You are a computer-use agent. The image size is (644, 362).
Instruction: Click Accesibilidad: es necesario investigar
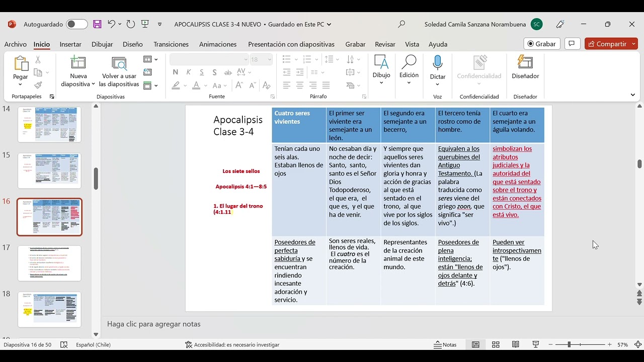[232, 344]
